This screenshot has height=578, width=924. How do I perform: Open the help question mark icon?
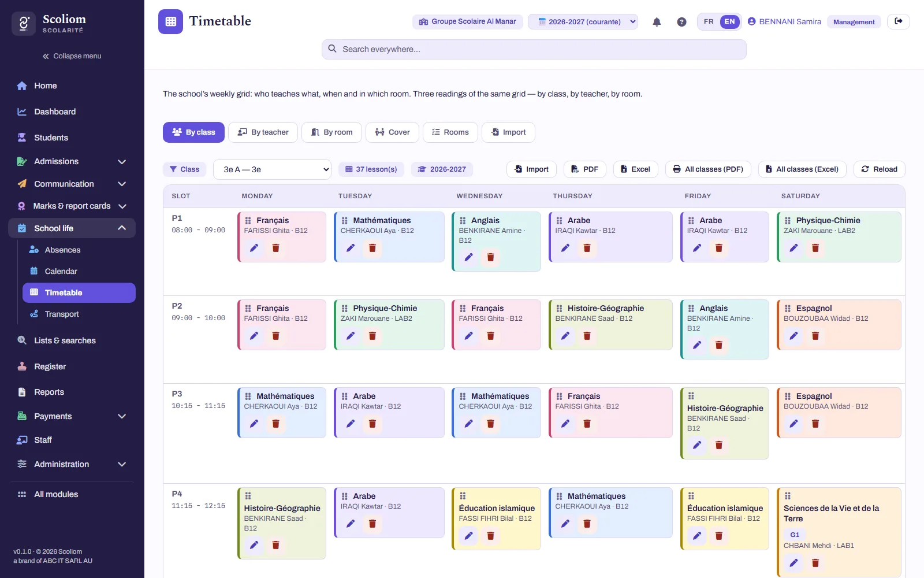pos(681,22)
